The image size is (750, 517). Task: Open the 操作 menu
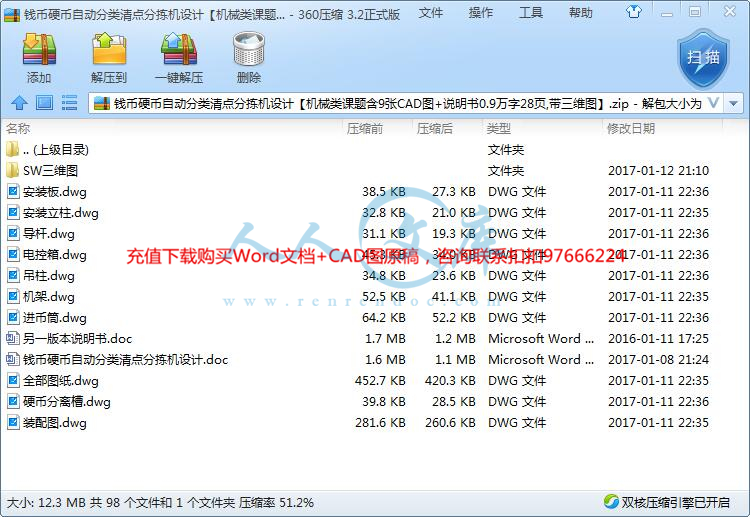pyautogui.click(x=481, y=13)
